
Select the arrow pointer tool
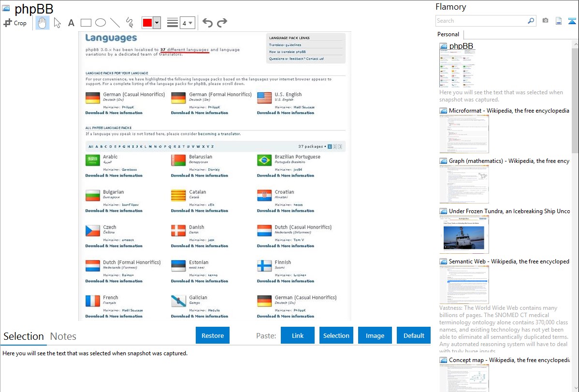tap(57, 23)
